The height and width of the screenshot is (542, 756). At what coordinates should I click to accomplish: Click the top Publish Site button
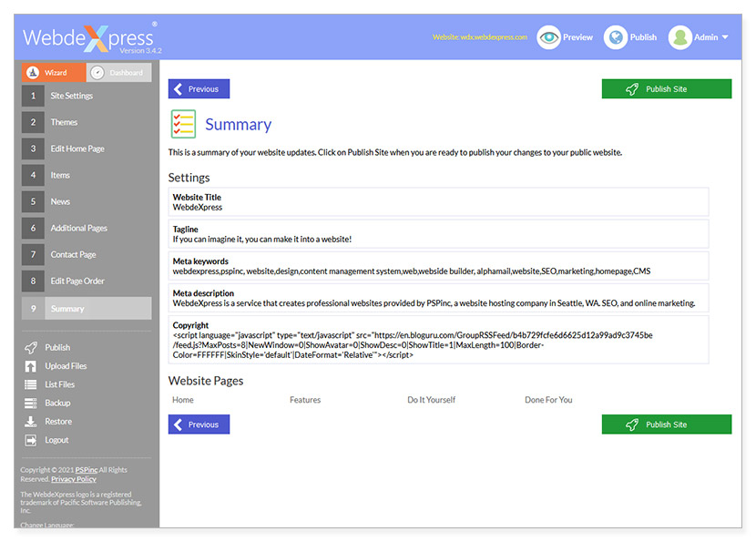pos(667,88)
